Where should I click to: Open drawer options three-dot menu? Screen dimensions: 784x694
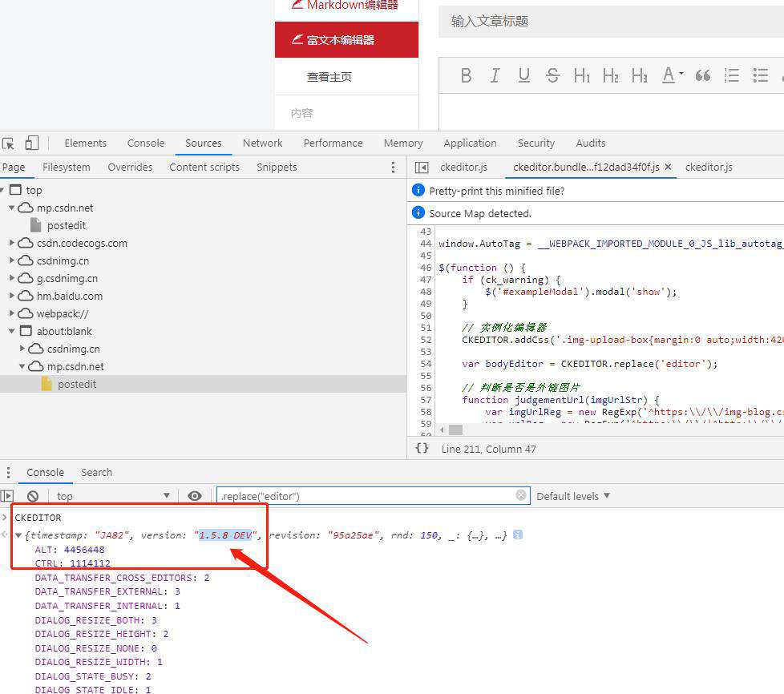(x=8, y=473)
